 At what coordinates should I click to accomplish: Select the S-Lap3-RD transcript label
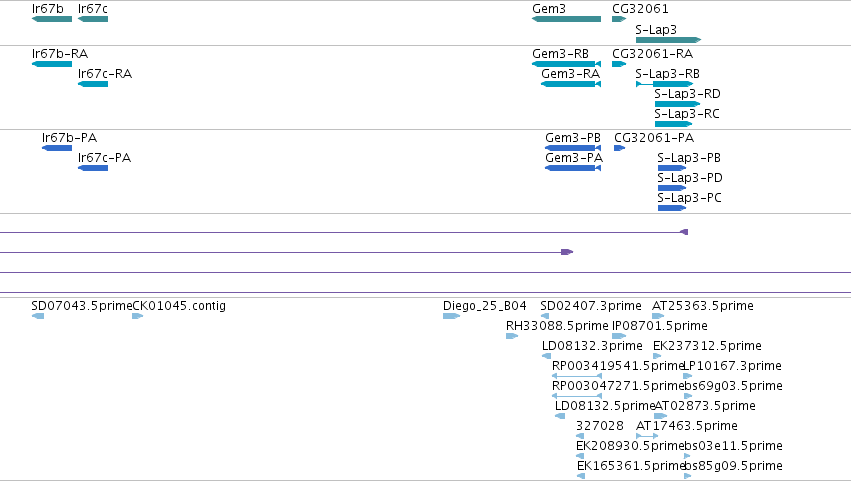click(x=688, y=94)
